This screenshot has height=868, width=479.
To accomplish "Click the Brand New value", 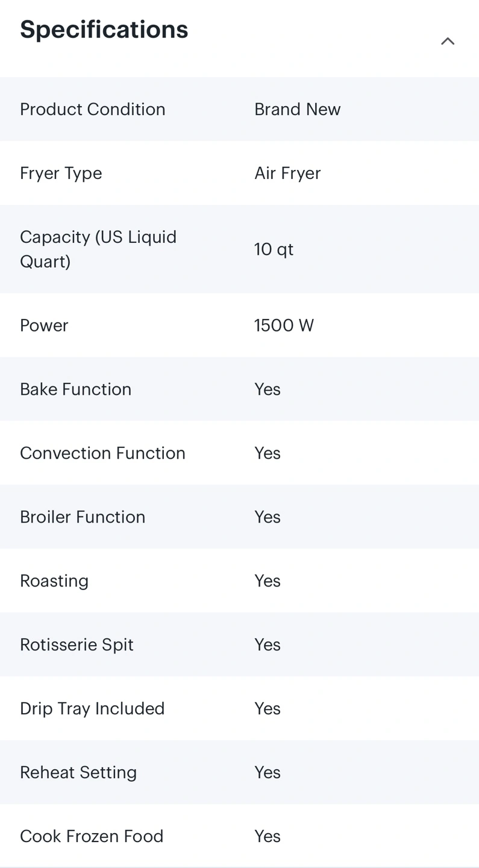I will 297,109.
